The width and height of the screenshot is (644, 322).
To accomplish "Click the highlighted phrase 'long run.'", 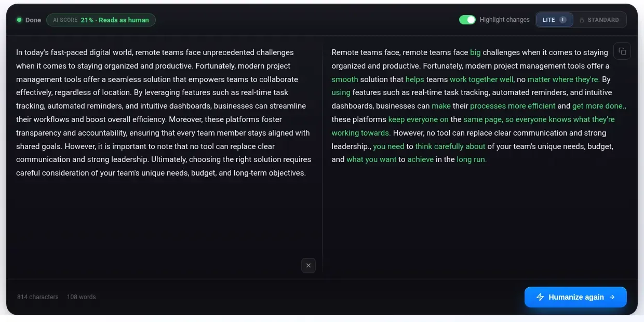I will (x=472, y=159).
